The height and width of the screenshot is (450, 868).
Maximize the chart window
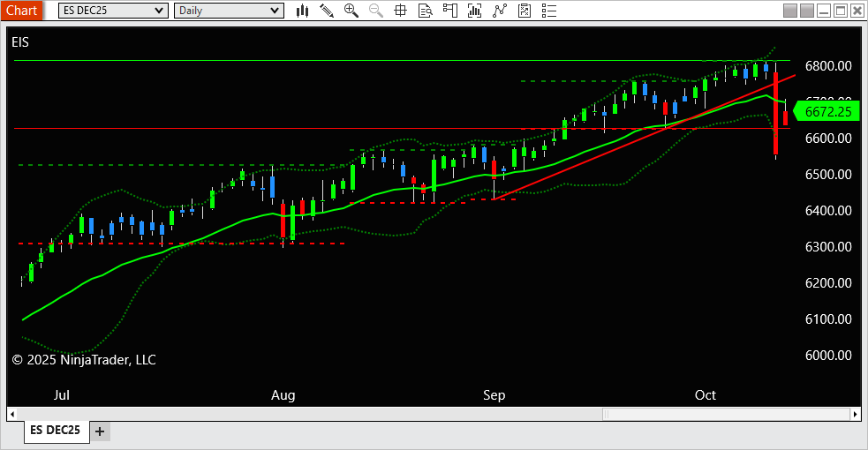click(x=841, y=11)
